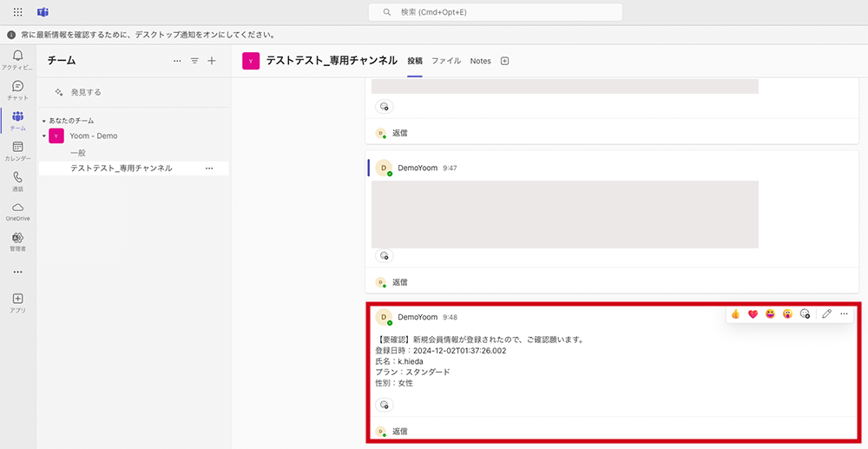Image resolution: width=868 pixels, height=449 pixels.
Task: Click the channel avatar in header
Action: click(251, 61)
